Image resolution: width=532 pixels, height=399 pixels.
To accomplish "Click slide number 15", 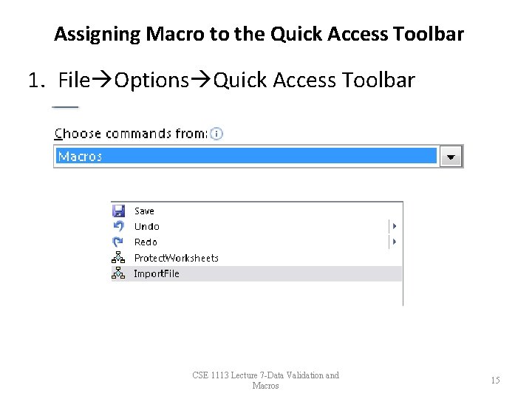I will tap(495, 381).
